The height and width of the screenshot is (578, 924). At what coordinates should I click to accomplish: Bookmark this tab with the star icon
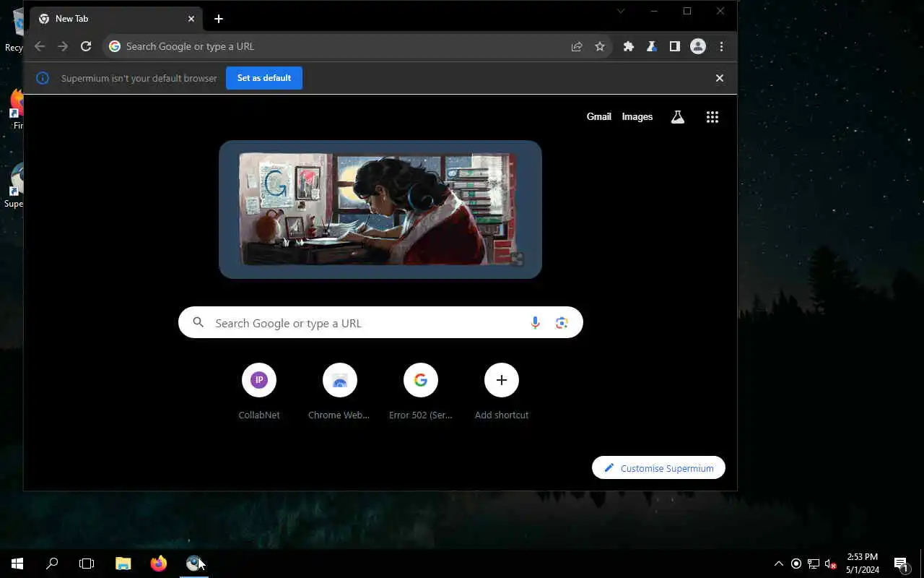(600, 46)
